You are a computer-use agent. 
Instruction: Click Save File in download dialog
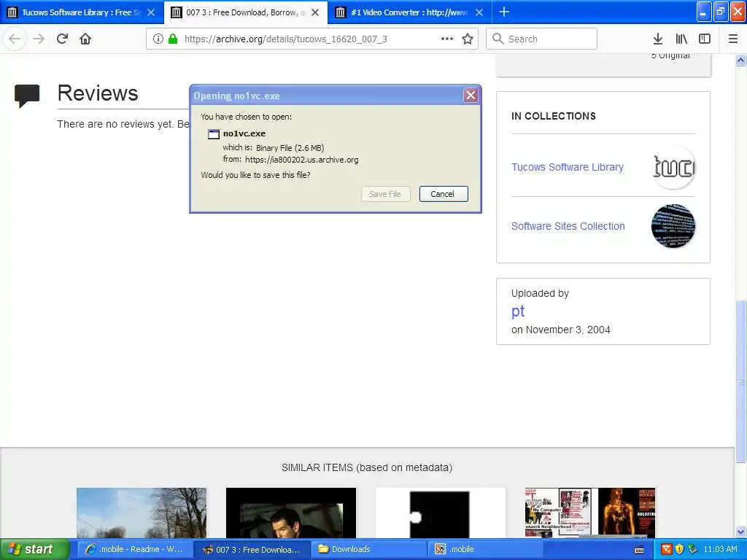pos(385,194)
